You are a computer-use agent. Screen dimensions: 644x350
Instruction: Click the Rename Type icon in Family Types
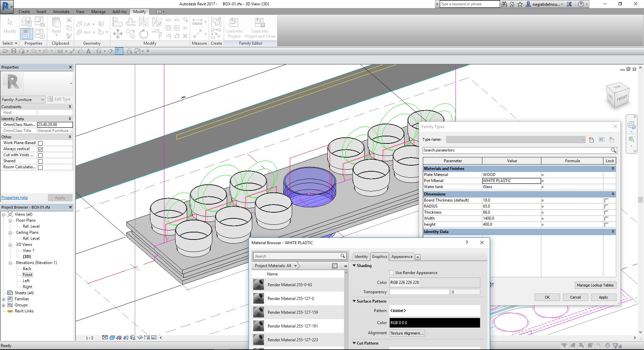pos(601,140)
